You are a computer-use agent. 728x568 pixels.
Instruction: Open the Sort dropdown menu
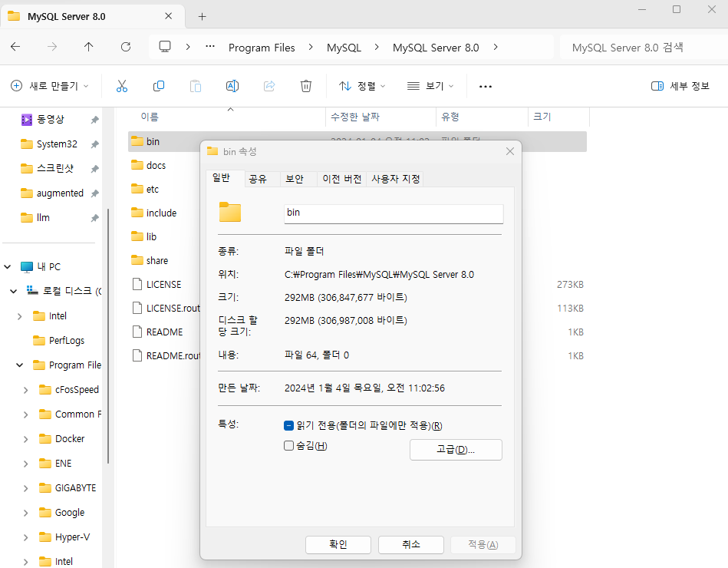(362, 86)
